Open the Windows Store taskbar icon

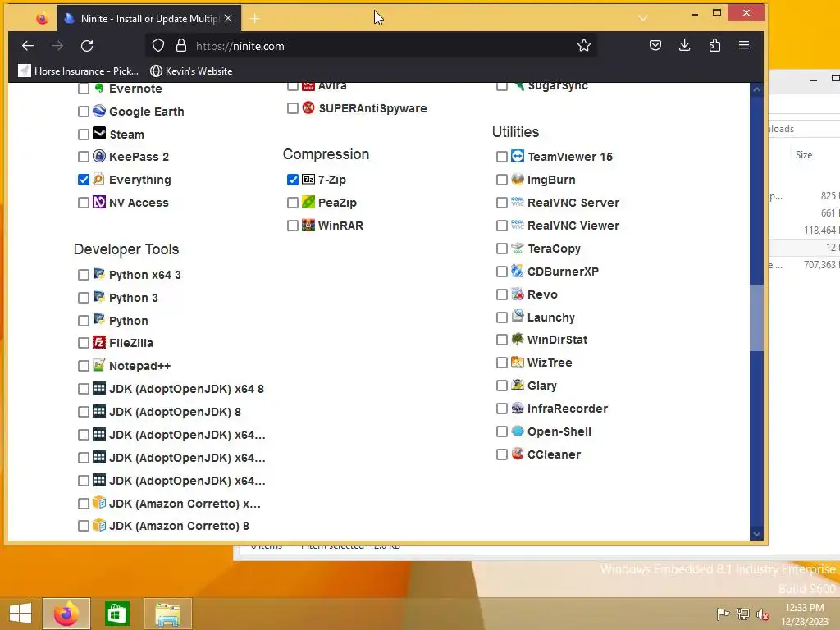coord(116,614)
